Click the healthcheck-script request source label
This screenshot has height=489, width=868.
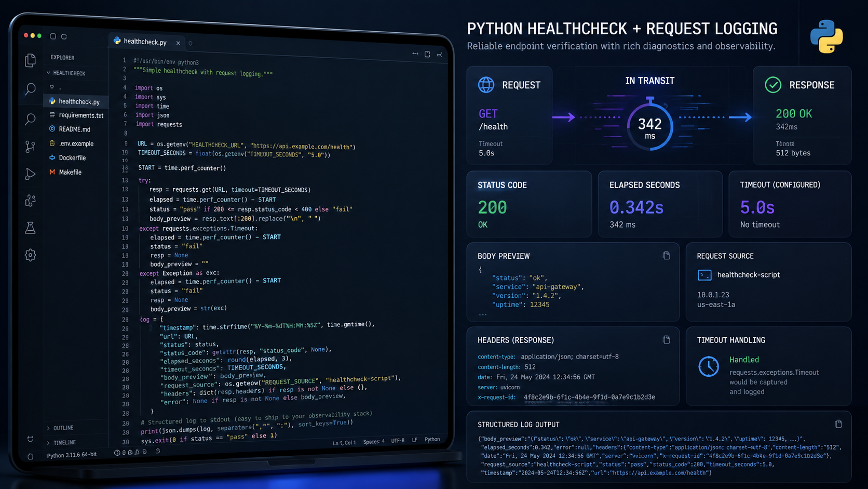click(749, 275)
